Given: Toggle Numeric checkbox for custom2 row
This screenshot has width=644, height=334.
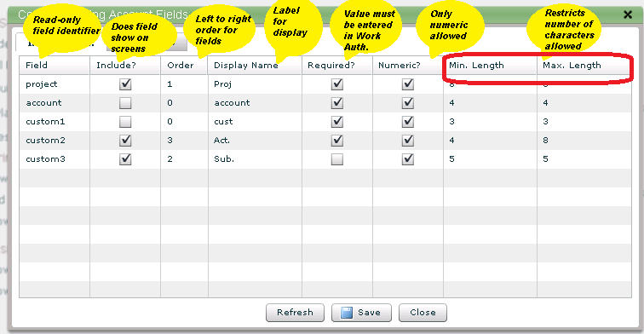Looking at the screenshot, I should [x=408, y=141].
